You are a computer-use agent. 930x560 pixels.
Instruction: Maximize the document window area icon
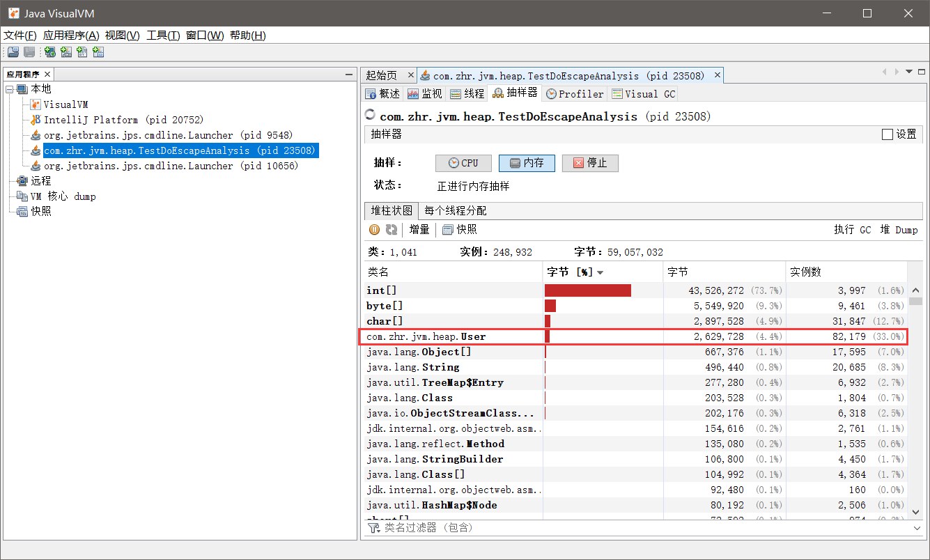click(x=921, y=72)
